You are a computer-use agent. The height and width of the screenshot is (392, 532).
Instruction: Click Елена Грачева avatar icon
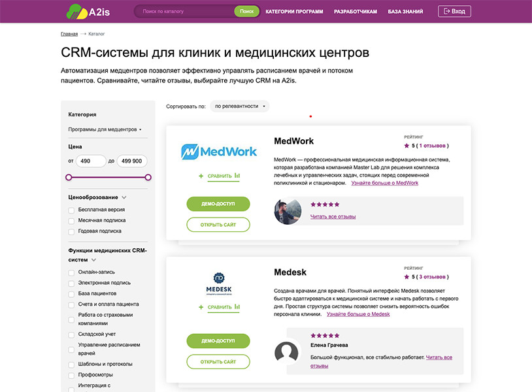pyautogui.click(x=286, y=353)
